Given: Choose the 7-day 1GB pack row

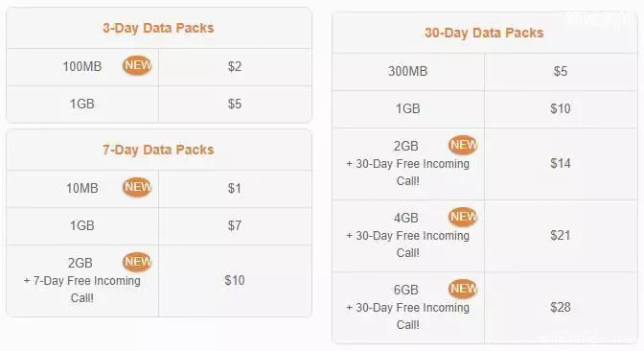Looking at the screenshot, I should pos(159,226).
